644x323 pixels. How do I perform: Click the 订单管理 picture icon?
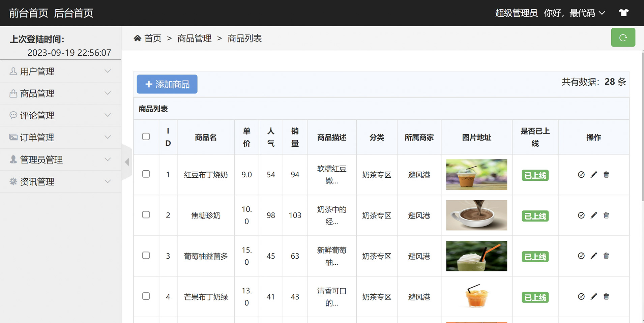pyautogui.click(x=13, y=137)
